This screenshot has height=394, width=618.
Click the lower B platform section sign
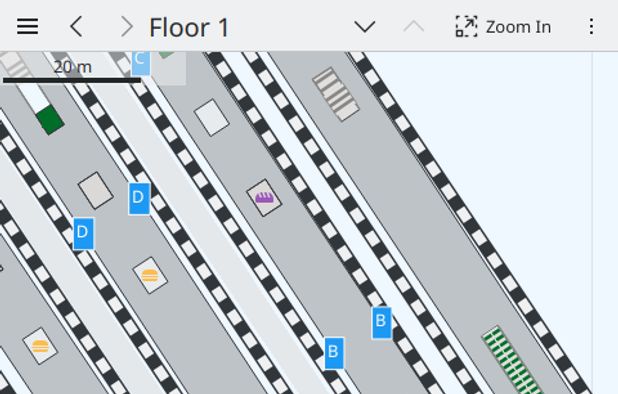click(x=334, y=353)
